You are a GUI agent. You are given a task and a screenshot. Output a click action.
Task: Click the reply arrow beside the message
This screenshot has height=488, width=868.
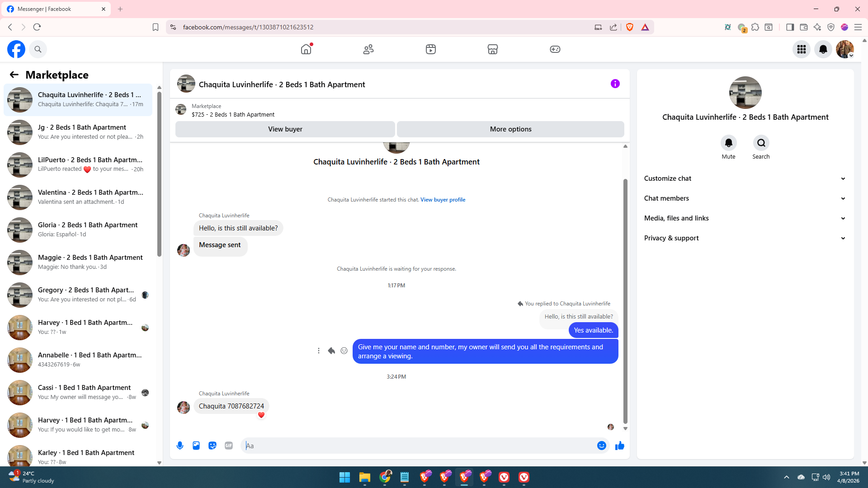click(x=331, y=351)
